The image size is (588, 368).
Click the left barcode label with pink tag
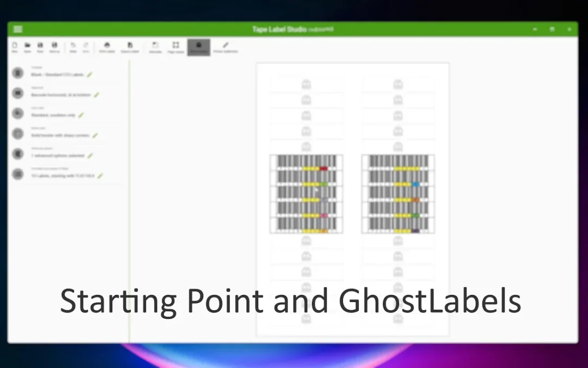coord(307,209)
